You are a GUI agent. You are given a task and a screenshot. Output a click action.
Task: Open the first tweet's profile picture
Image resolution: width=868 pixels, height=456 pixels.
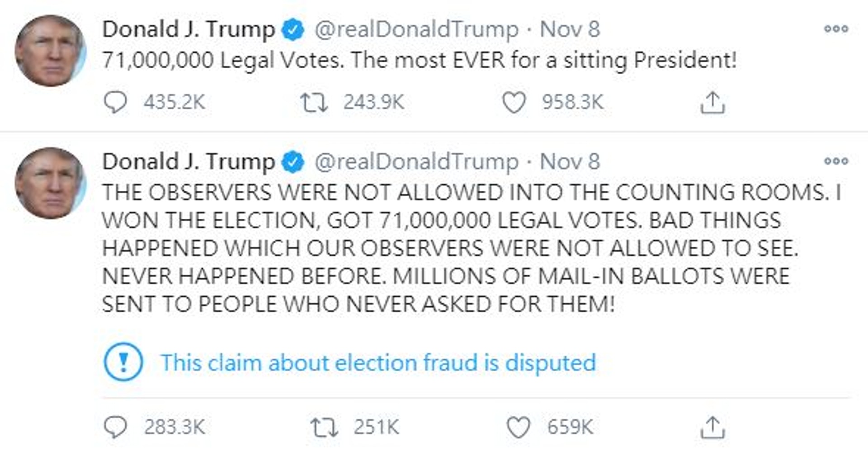pyautogui.click(x=50, y=51)
